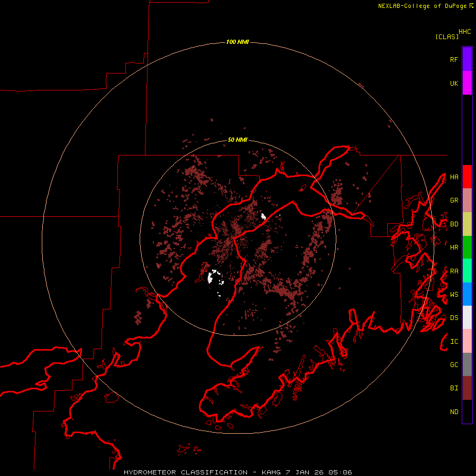Click the BD yellow legend swatch
The width and height of the screenshot is (476, 476).
(467, 224)
